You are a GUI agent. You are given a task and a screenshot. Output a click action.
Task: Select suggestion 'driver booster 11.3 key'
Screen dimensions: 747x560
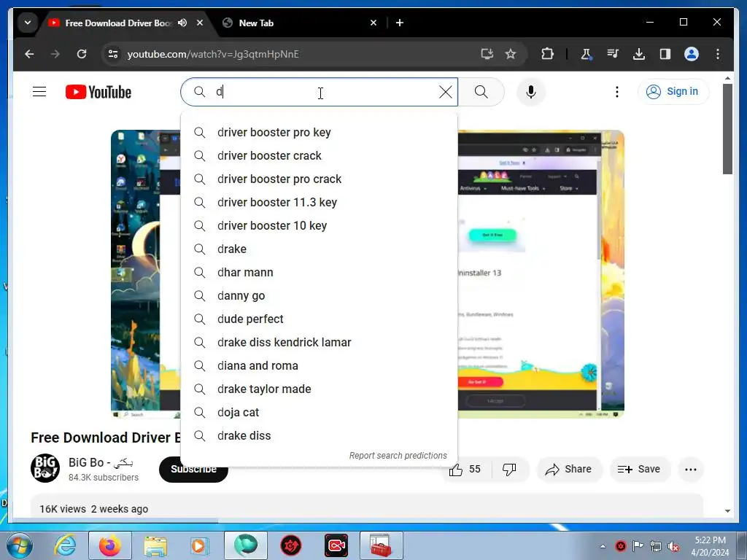coord(320,203)
